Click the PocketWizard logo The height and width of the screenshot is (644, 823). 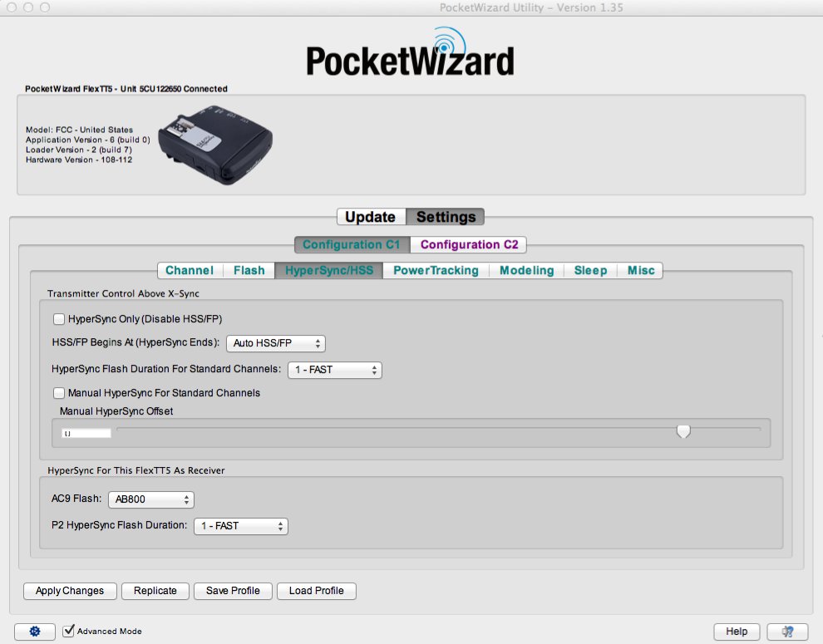coord(410,55)
